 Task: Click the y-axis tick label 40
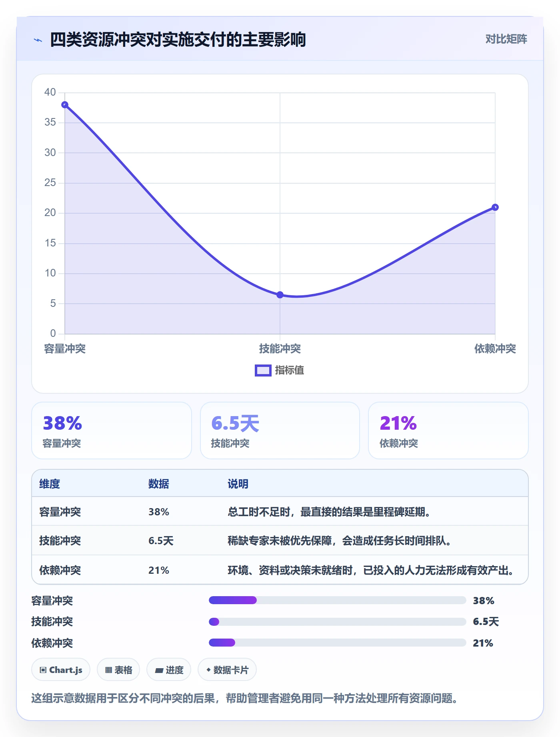coord(50,92)
